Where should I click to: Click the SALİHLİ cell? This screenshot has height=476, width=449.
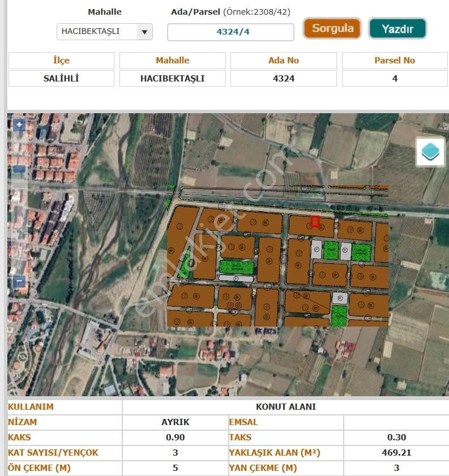click(61, 79)
